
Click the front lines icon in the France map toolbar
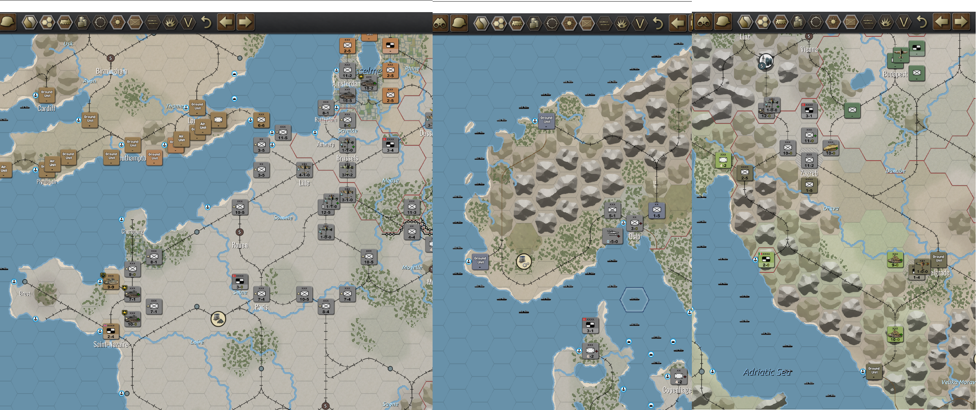coord(153,22)
